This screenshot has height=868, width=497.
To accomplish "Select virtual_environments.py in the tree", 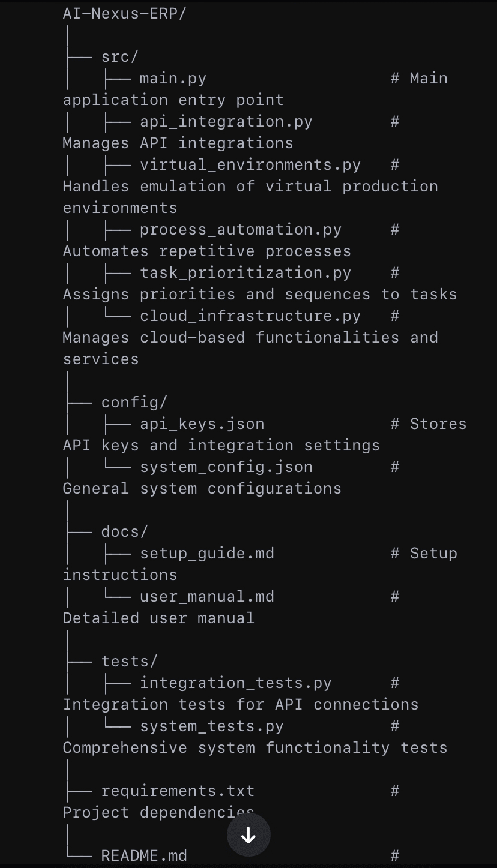I will [x=250, y=164].
